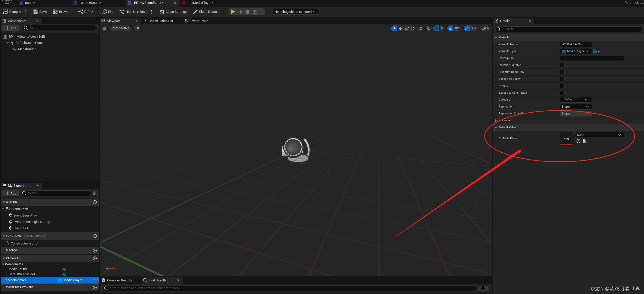Click the Add button in Components panel
The width and height of the screenshot is (644, 294).
click(11, 28)
